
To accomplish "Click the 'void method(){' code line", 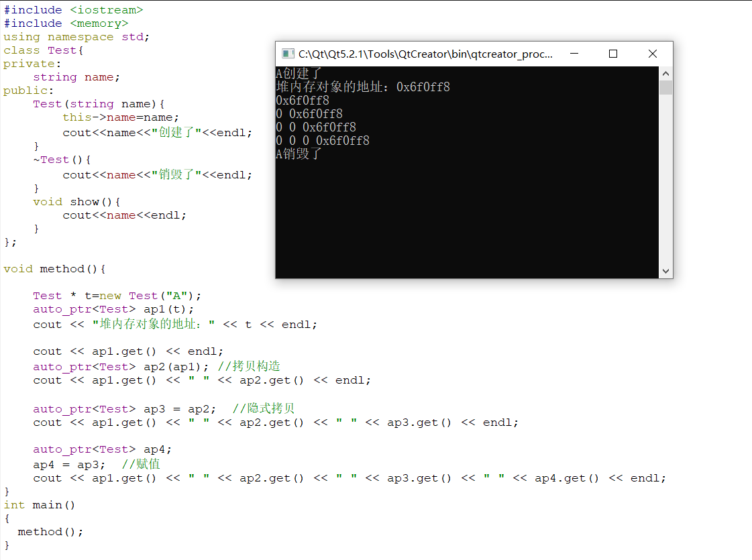I will (x=55, y=269).
